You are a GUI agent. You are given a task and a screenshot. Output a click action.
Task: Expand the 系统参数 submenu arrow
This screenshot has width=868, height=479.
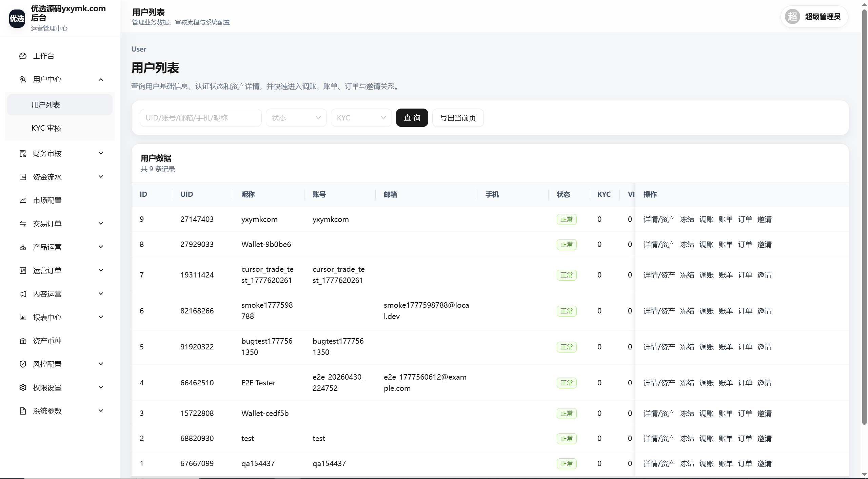point(101,411)
